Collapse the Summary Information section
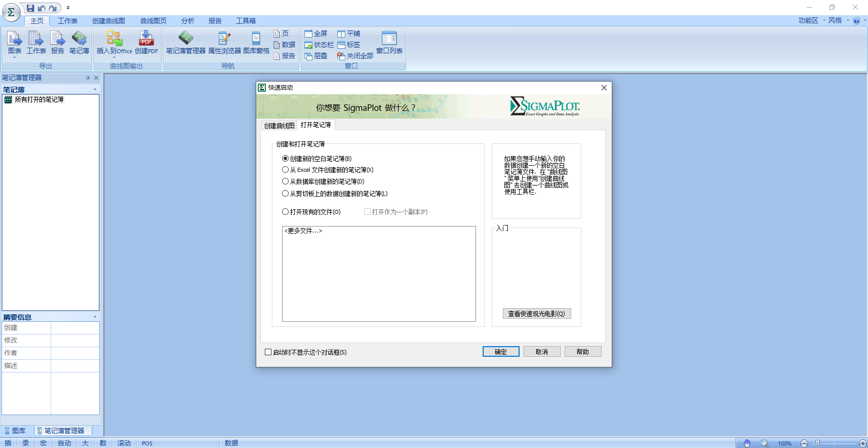The height and width of the screenshot is (448, 868). [95, 317]
